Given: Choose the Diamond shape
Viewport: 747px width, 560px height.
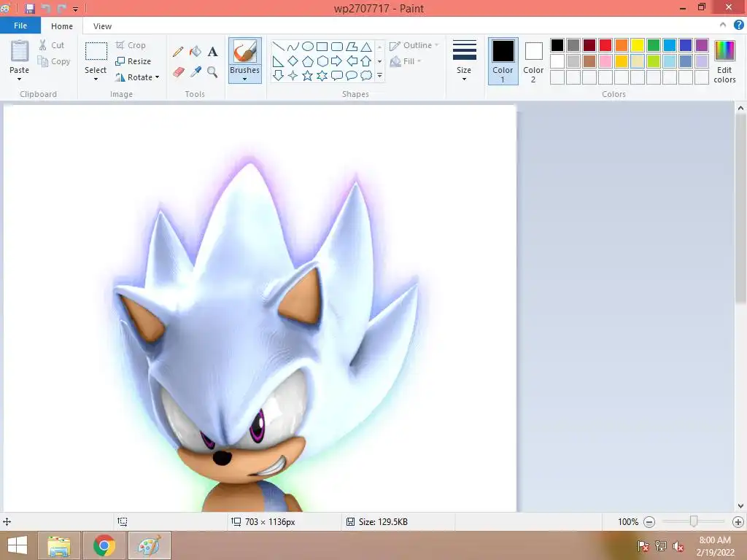Looking at the screenshot, I should [x=293, y=61].
